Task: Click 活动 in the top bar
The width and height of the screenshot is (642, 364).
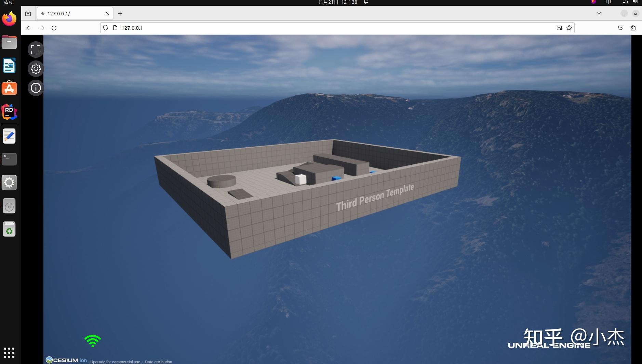Action: (x=8, y=2)
